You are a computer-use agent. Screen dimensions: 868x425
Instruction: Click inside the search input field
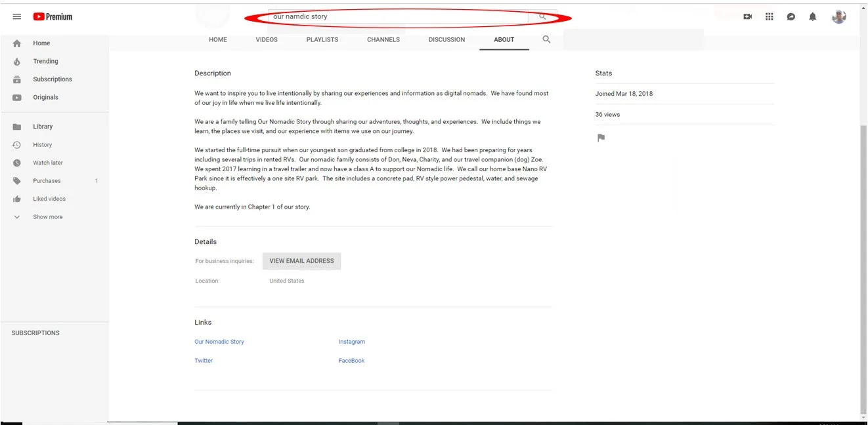tap(394, 16)
